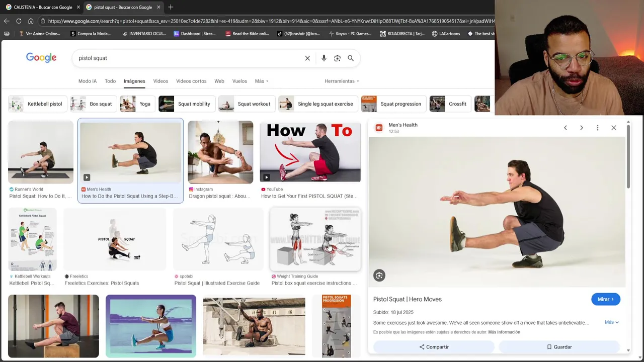Filter by Yoga chip
Viewport: 644px width, 362px height.
[137, 104]
